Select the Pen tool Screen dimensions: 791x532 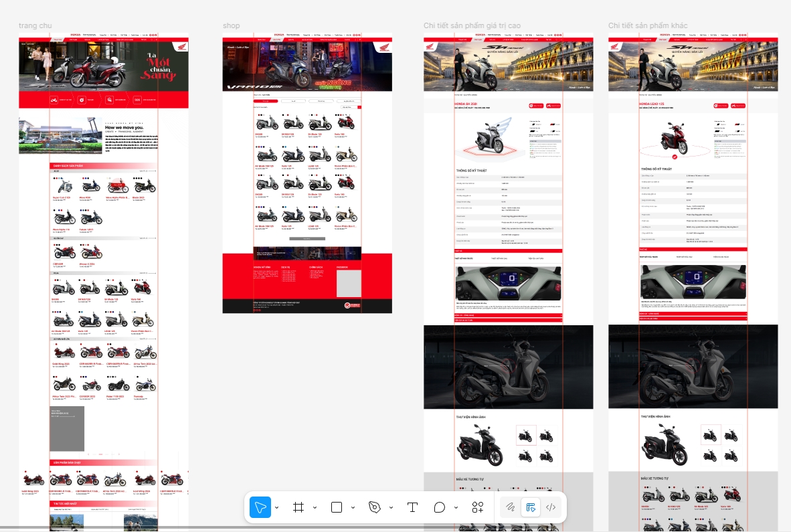[375, 507]
